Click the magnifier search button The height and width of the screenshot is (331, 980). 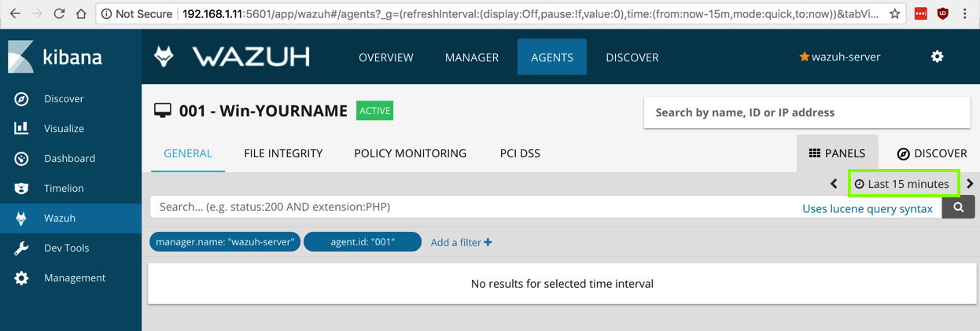point(958,208)
